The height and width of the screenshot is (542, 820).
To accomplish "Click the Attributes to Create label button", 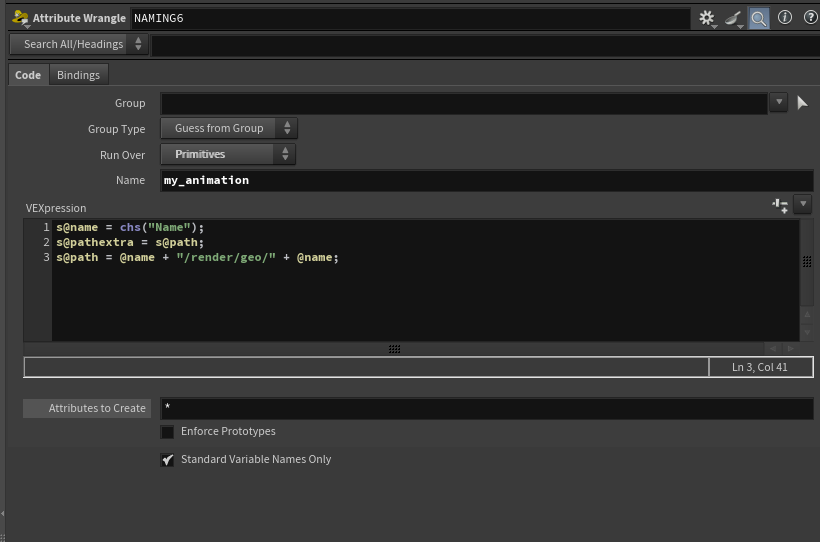I will click(87, 408).
